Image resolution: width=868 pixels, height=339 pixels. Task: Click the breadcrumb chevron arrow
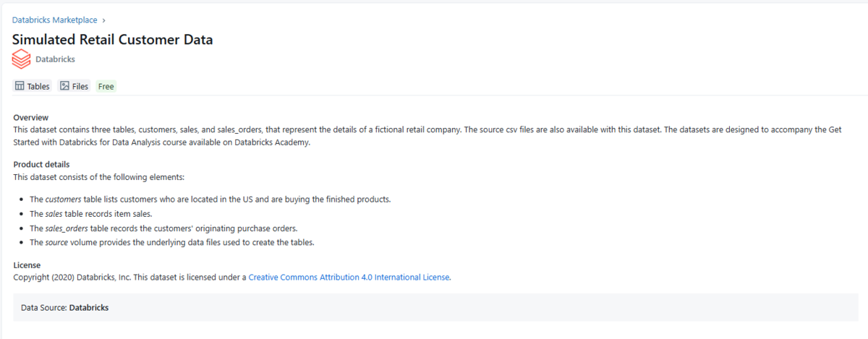coord(104,20)
